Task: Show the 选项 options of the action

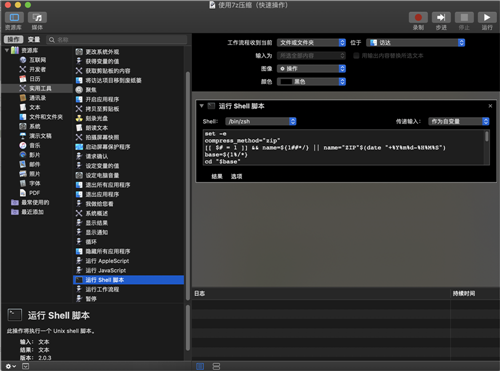Action: tap(236, 176)
